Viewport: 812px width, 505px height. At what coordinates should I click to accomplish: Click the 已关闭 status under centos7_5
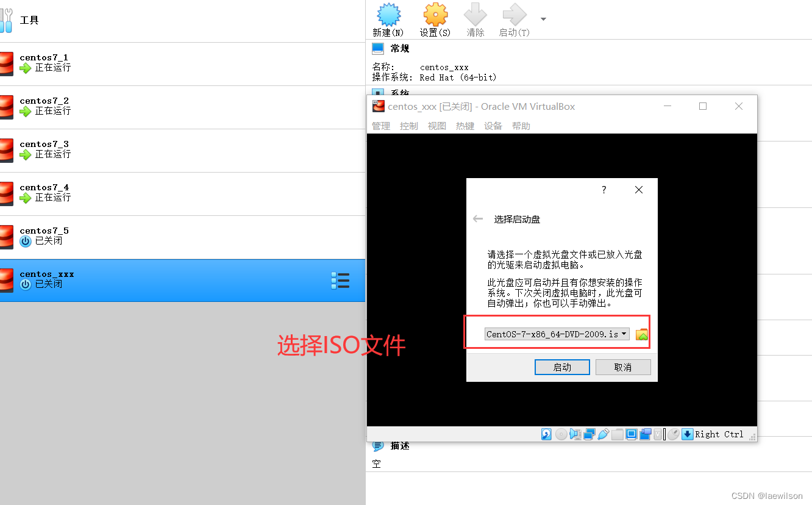[48, 241]
